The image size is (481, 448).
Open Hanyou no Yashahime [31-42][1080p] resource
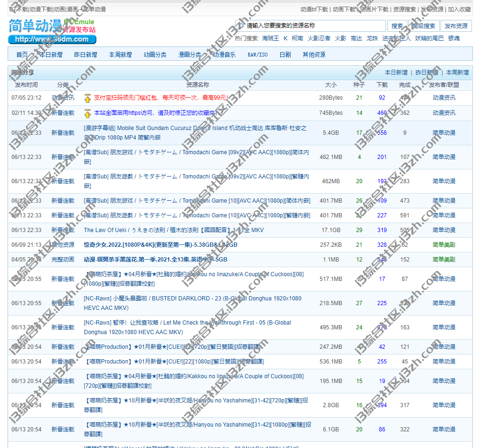tap(197, 429)
